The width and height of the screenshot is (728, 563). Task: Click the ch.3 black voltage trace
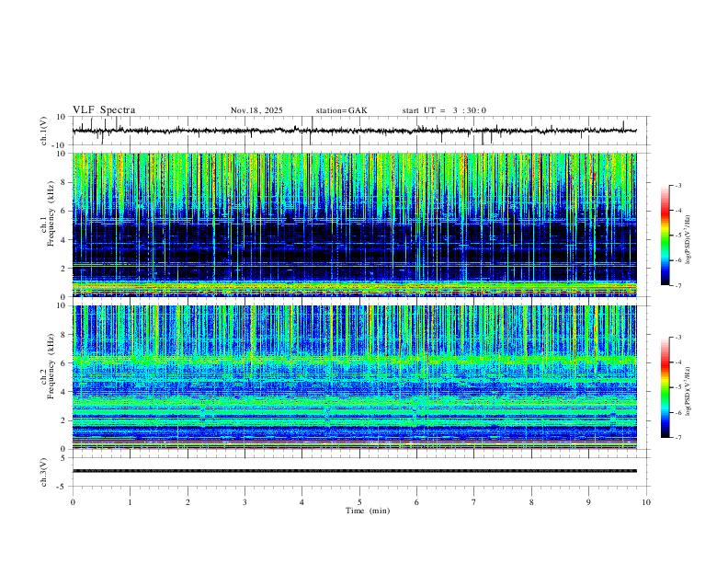point(354,471)
